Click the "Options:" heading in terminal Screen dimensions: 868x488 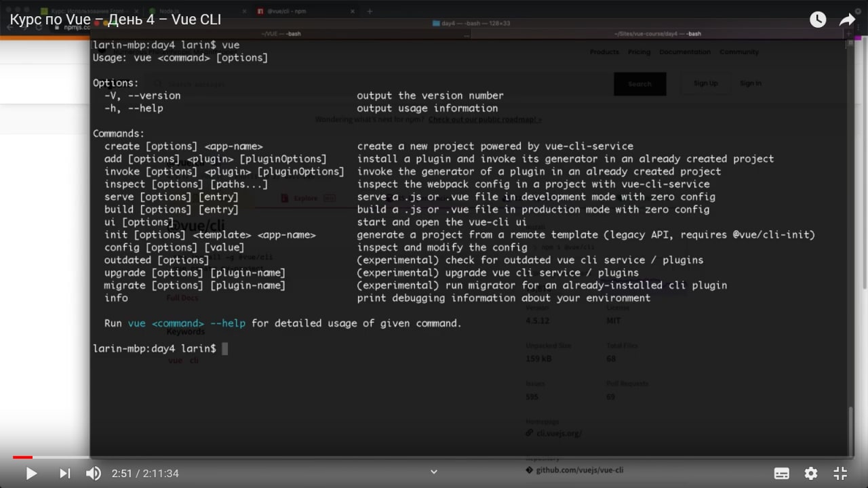pos(115,83)
